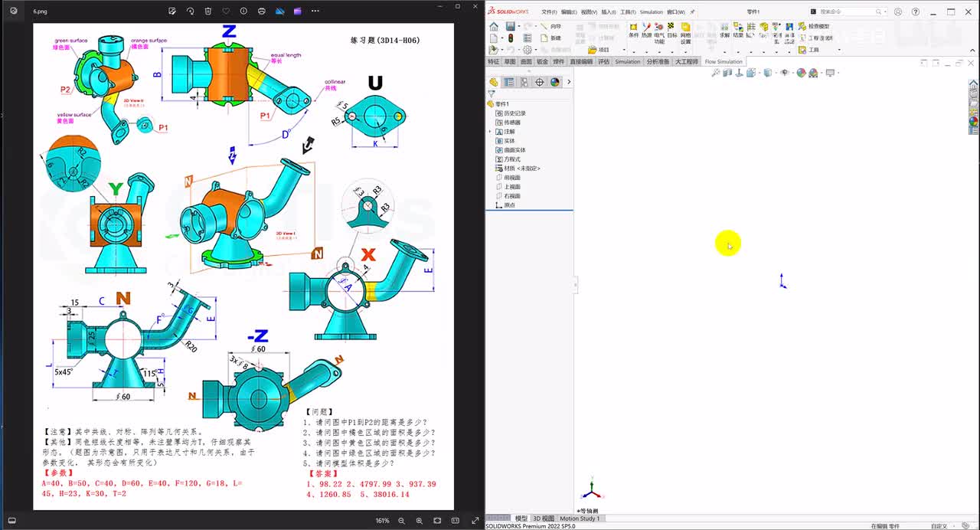Select 原点 origin in feature tree
Image resolution: width=980 pixels, height=530 pixels.
505,205
